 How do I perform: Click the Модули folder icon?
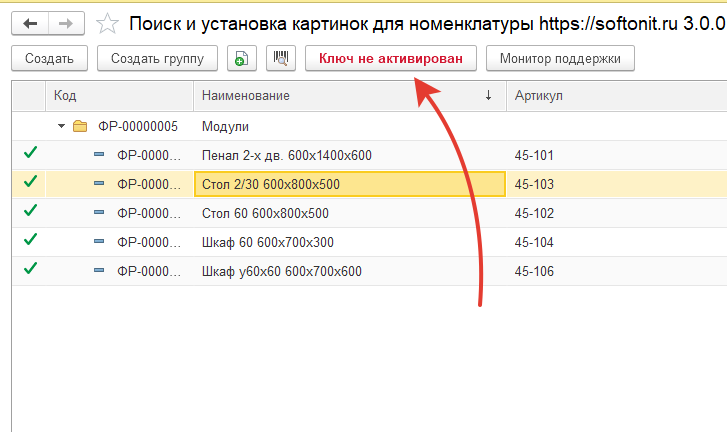[x=80, y=126]
